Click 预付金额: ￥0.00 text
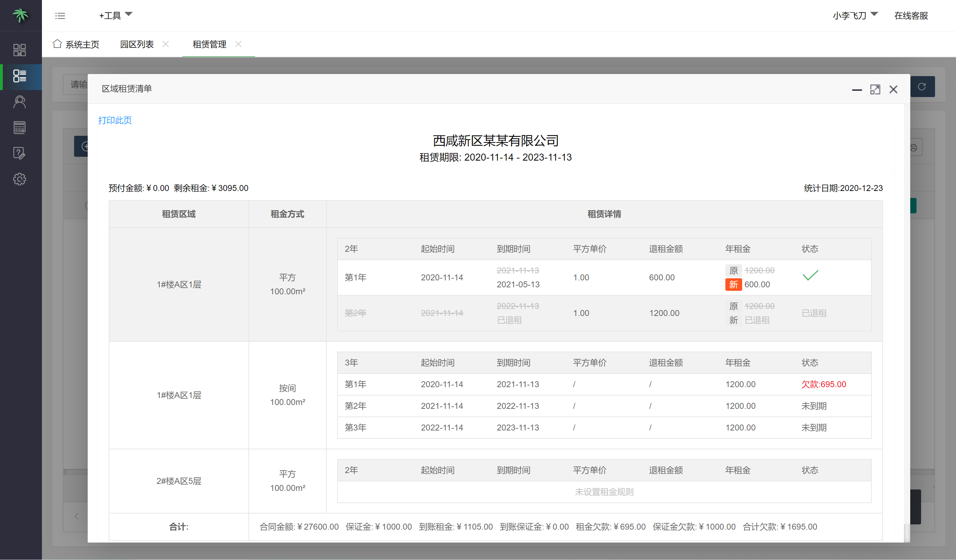This screenshot has width=956, height=560. coord(138,188)
